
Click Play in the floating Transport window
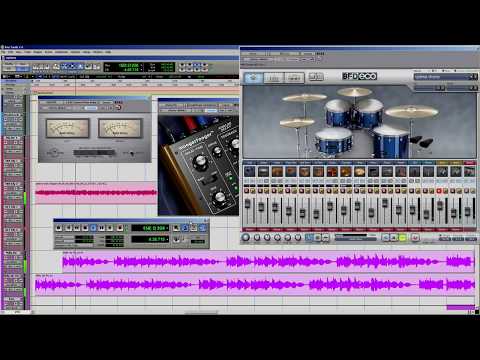pyautogui.click(x=93, y=228)
